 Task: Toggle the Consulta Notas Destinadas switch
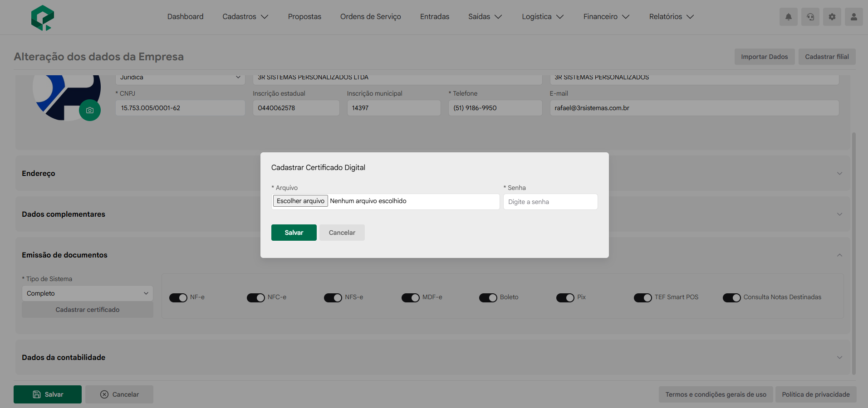tap(732, 298)
